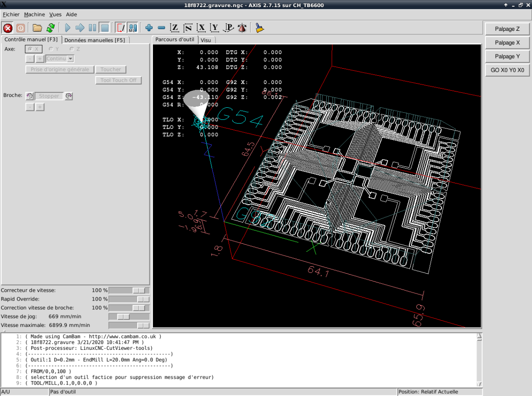This screenshot has width=532, height=396.
Task: Toggle the emergency stop (E-Stop) button
Action: [7, 28]
